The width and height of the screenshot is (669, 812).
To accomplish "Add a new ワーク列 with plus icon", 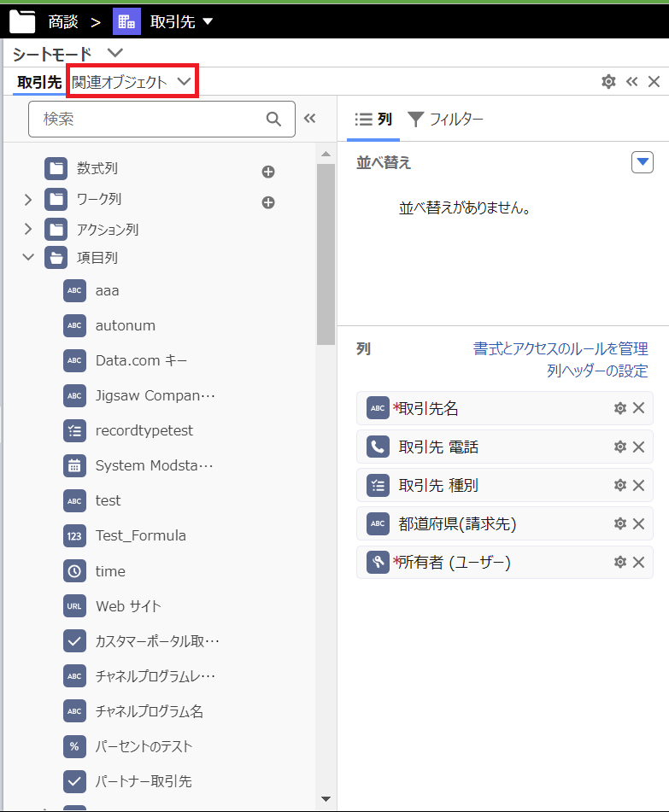I will pos(268,202).
